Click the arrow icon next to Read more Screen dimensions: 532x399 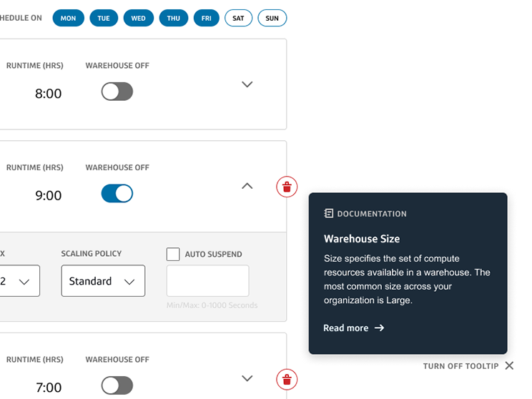click(x=379, y=327)
